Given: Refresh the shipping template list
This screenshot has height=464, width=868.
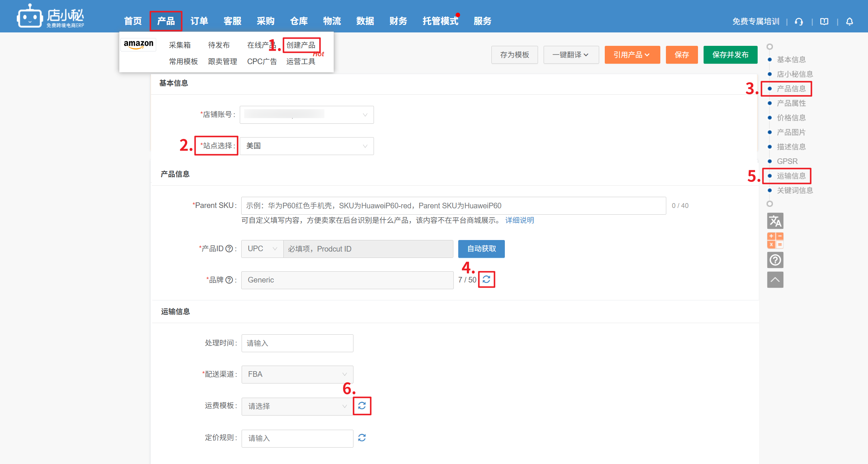Looking at the screenshot, I should point(362,405).
